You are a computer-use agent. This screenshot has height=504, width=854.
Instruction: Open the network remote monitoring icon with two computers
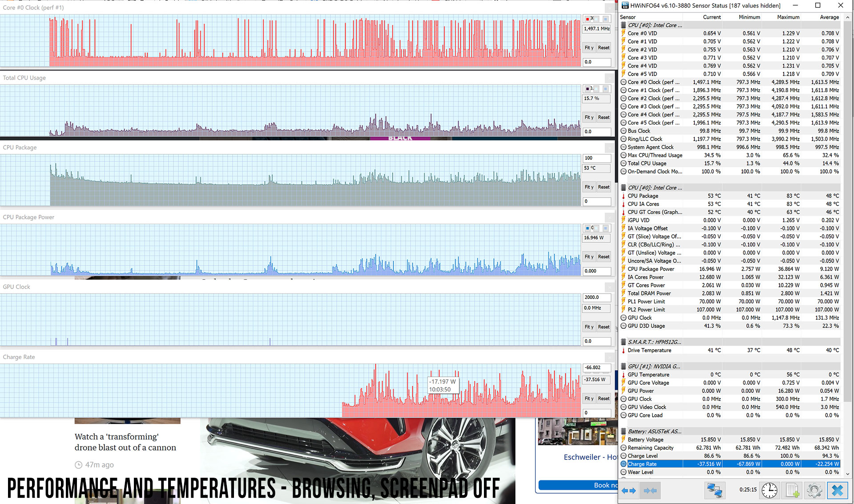pos(715,490)
